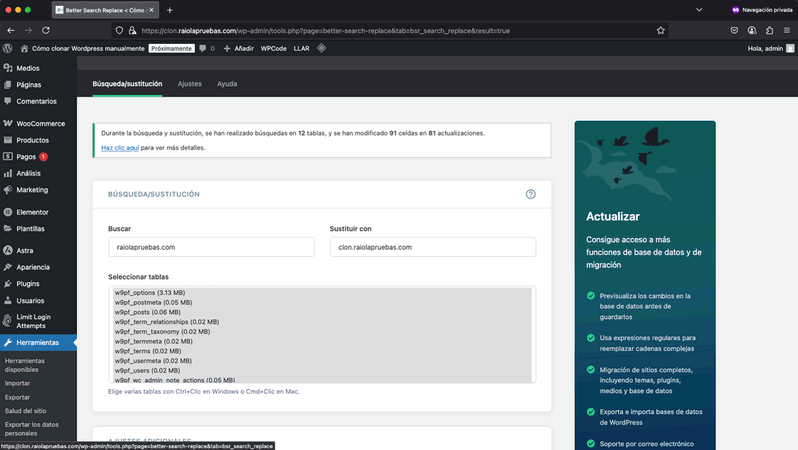Click the Buscar input field
Image resolution: width=798 pixels, height=450 pixels.
pyautogui.click(x=211, y=247)
